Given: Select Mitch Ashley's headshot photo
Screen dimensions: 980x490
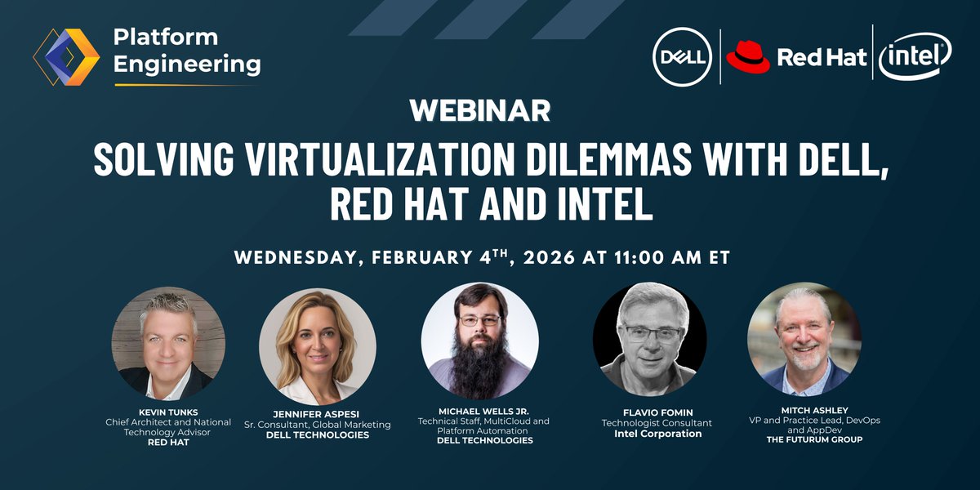Looking at the screenshot, I should pos(804,340).
